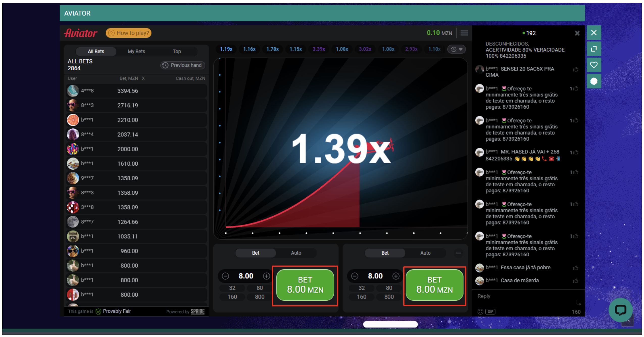Viewport: 644px width, 337px height.
Task: Close the game with the teal X button
Action: point(594,33)
